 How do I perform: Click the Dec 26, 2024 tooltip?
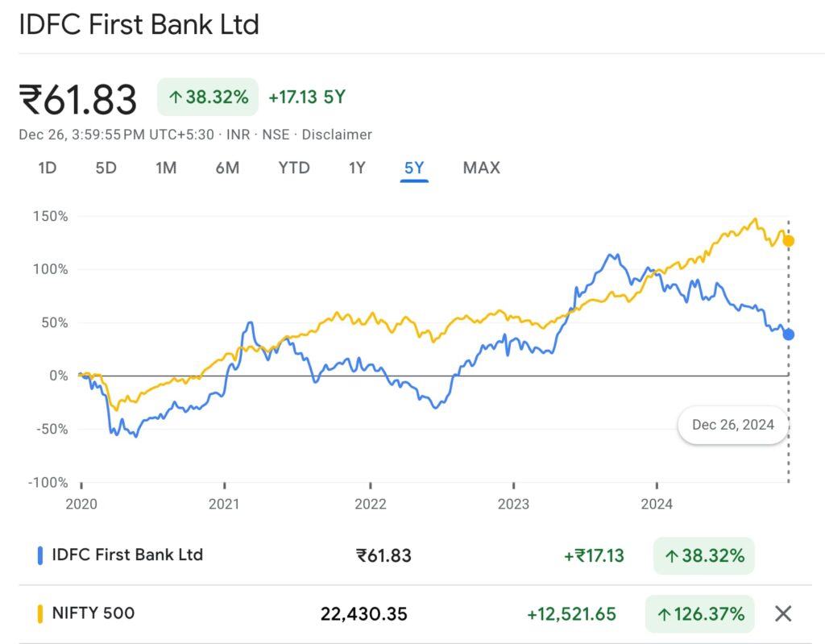[733, 425]
